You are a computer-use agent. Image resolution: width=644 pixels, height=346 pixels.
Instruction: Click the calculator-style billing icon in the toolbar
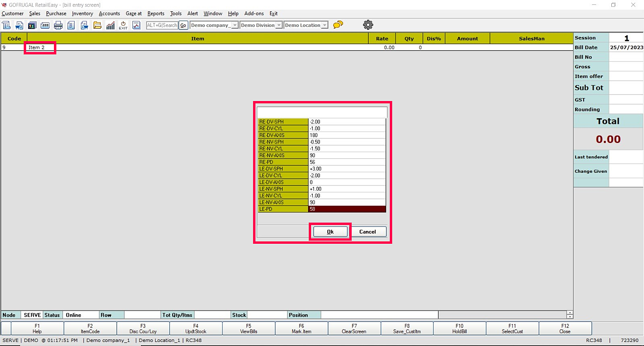pos(6,25)
